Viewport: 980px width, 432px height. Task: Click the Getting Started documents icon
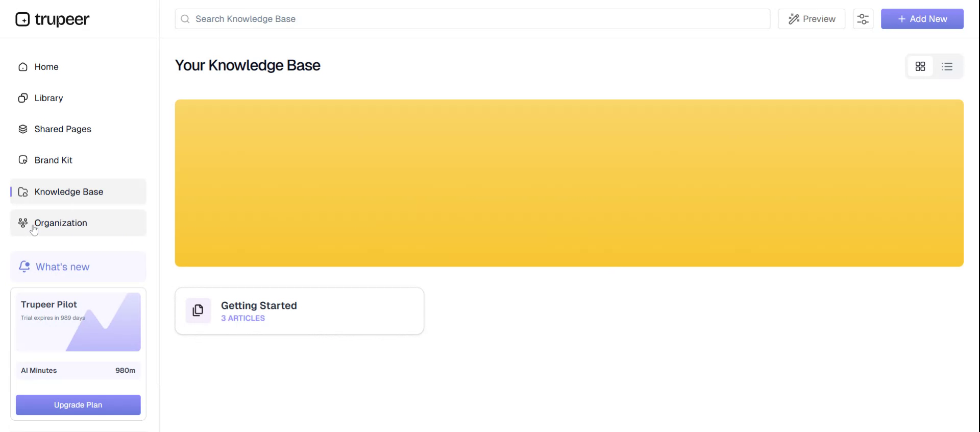(x=198, y=310)
